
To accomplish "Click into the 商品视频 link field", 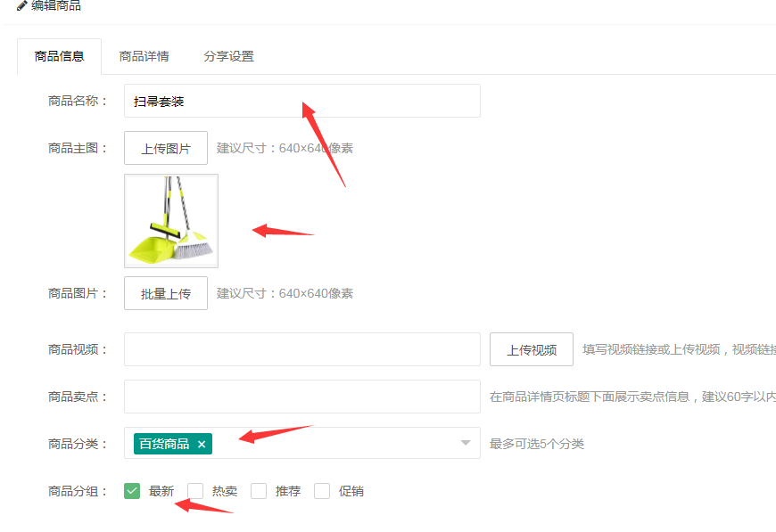I will 301,349.
